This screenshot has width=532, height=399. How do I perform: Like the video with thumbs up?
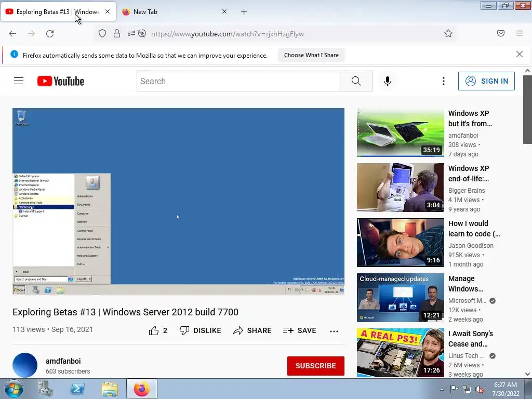click(x=158, y=330)
